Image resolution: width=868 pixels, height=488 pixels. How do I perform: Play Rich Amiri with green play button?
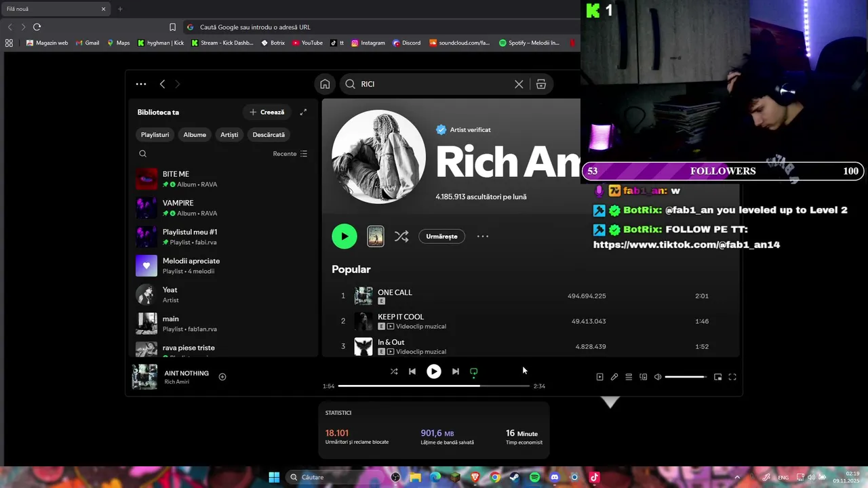(344, 237)
